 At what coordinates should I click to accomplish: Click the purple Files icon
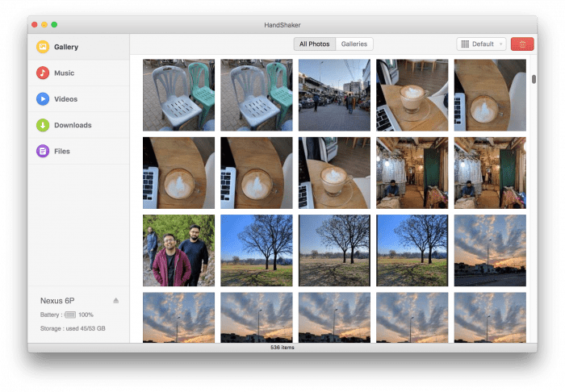(x=42, y=151)
